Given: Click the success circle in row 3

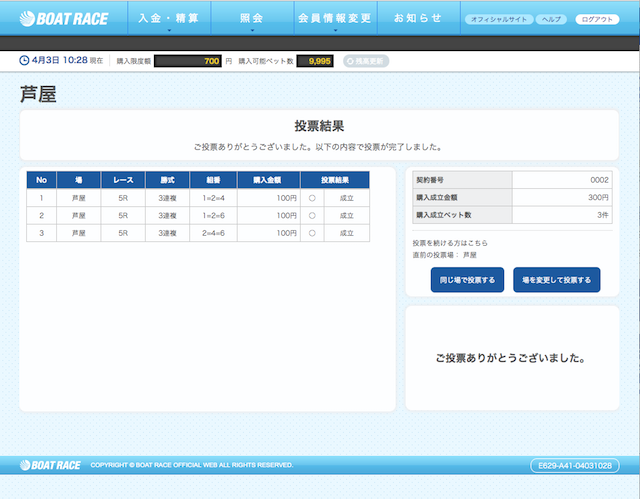Looking at the screenshot, I should click(312, 232).
